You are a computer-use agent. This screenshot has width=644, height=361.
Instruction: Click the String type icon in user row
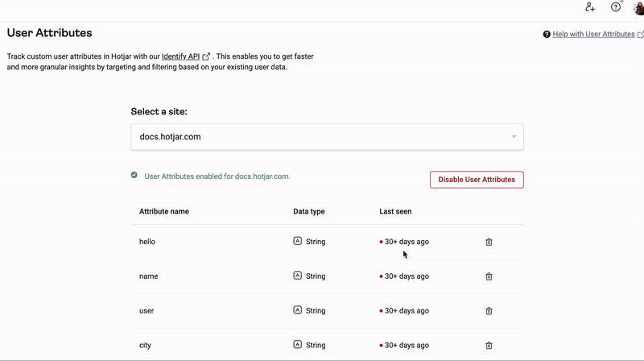(297, 310)
